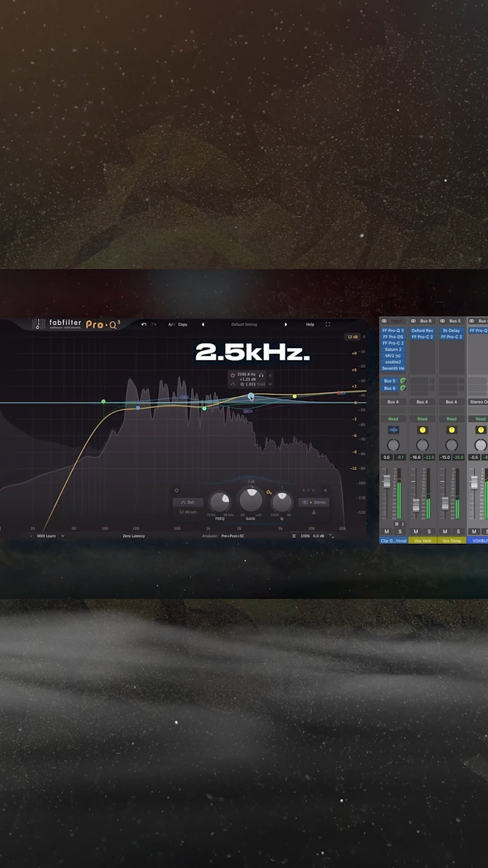Split the band with scissors icon
The height and width of the screenshot is (868, 488).
pyautogui.click(x=314, y=512)
